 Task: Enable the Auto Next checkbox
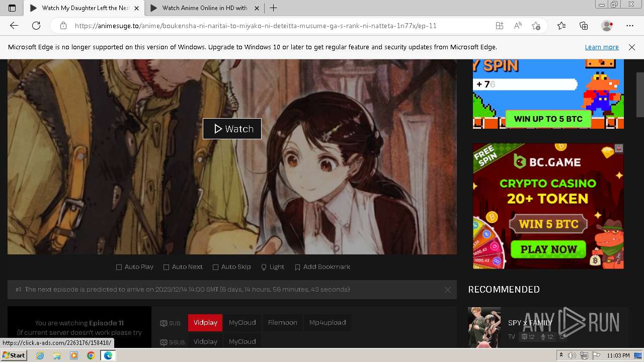(183, 267)
